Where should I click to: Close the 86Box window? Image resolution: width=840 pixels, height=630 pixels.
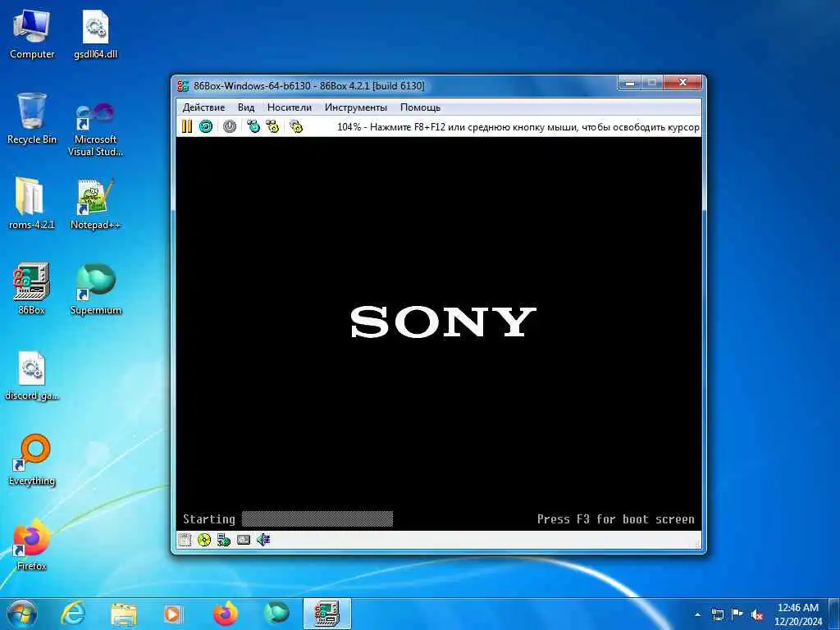[682, 83]
